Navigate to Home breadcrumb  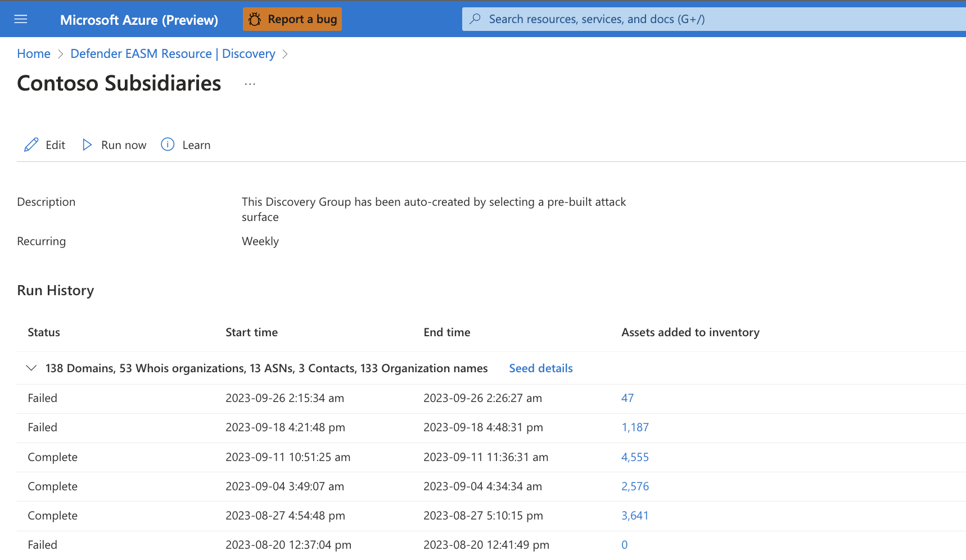[x=33, y=53]
